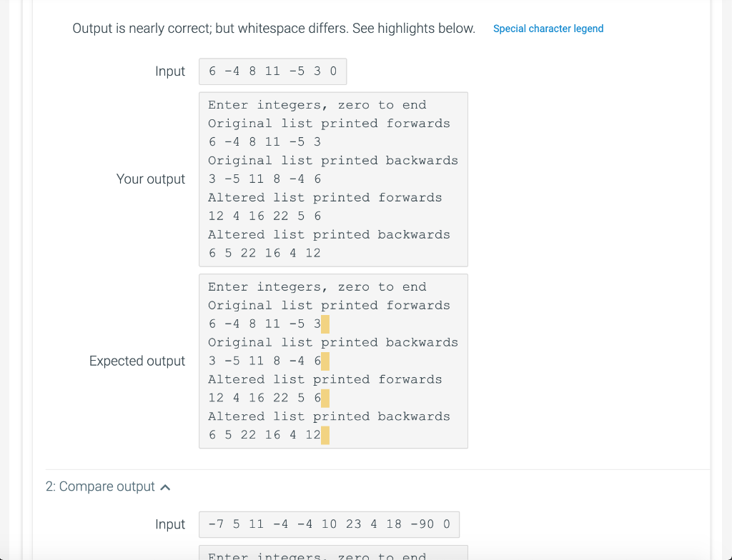
Task: Click the highlighted whitespace after 6 5 22 16 4 12
Action: pos(325,436)
